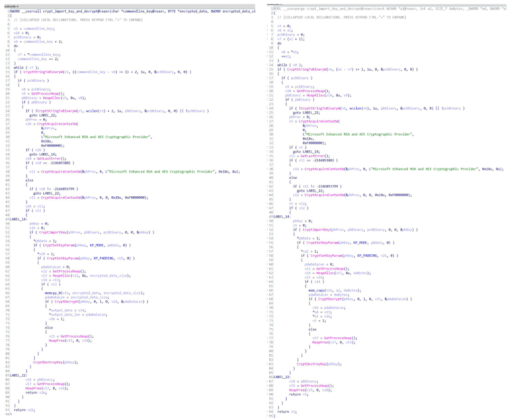The width and height of the screenshot is (513, 420).
Task: Click 'goto LABEL_22' on line 25, left pane
Action: click(x=43, y=115)
